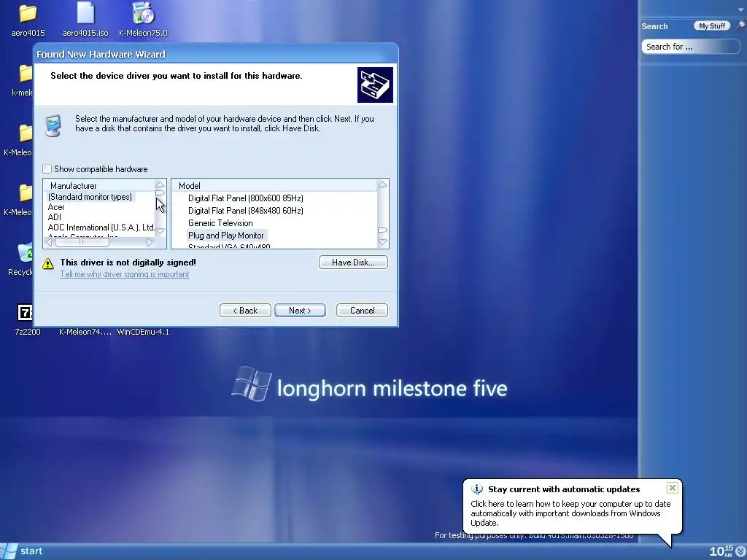Click the info icon in the updates balloon
Viewport: 747px width, 560px height.
click(x=477, y=489)
